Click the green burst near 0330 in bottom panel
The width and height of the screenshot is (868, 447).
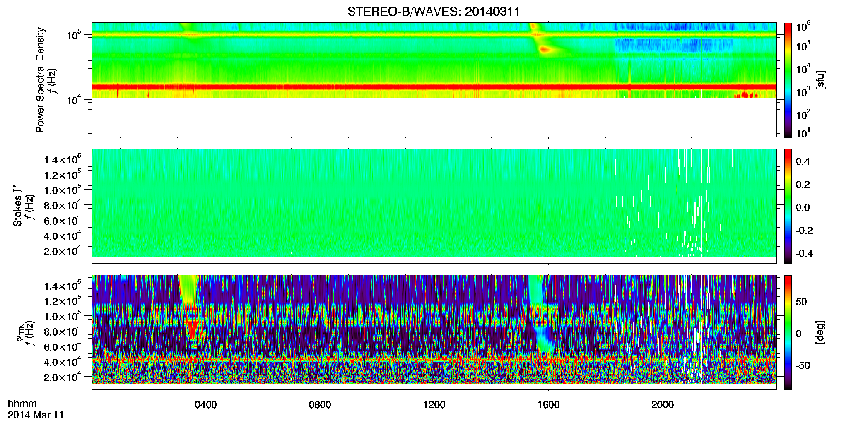point(188,290)
